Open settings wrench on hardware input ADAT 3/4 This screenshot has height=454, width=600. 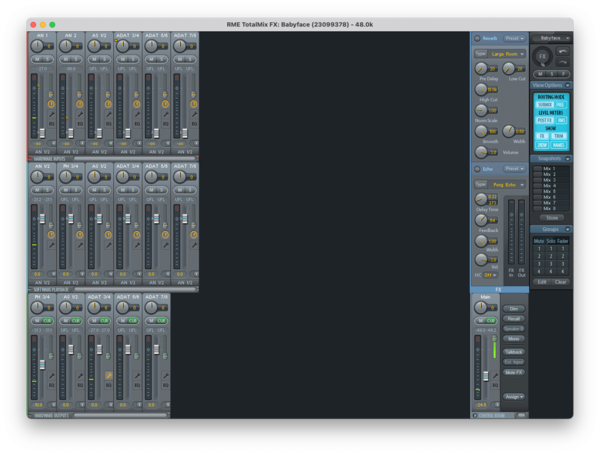coord(137,114)
